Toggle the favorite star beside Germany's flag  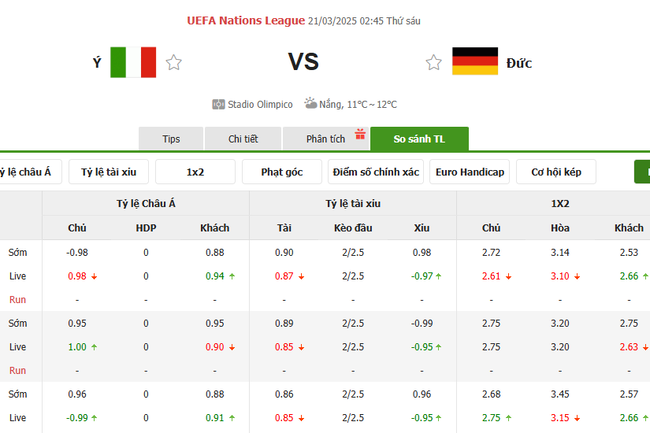click(x=433, y=63)
